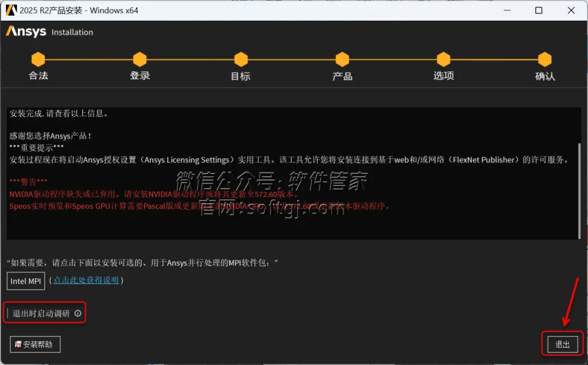Minimize the installer window

[x=507, y=10]
